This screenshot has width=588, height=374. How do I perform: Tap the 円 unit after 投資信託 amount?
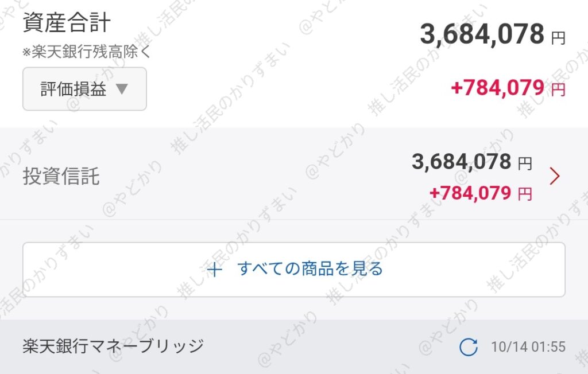click(525, 165)
